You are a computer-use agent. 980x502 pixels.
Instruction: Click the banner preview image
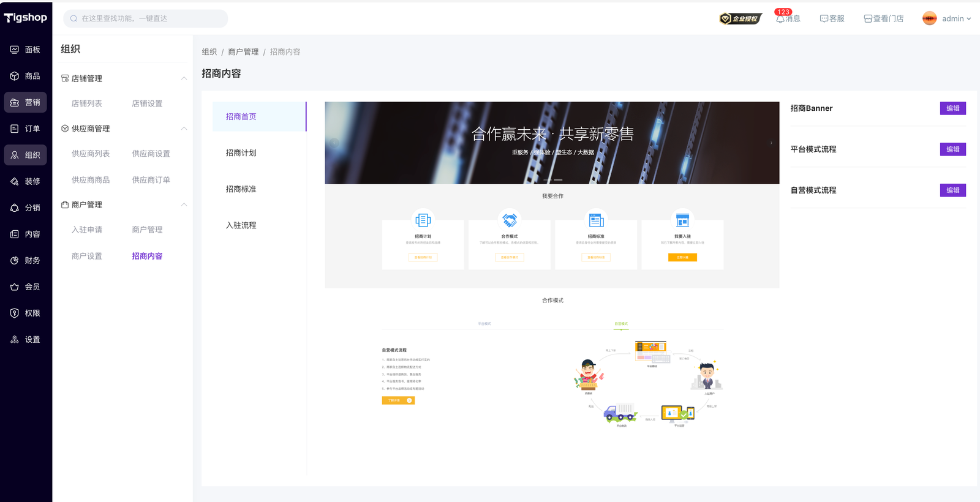tap(551, 143)
